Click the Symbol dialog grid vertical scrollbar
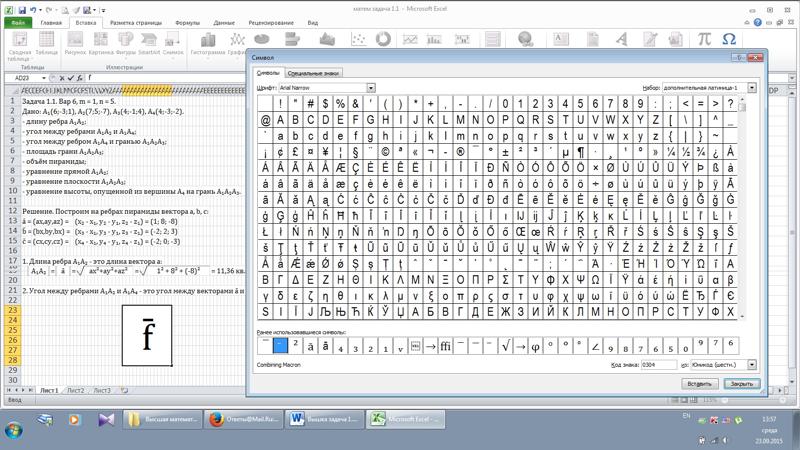This screenshot has height=450, width=800. pyautogui.click(x=742, y=206)
